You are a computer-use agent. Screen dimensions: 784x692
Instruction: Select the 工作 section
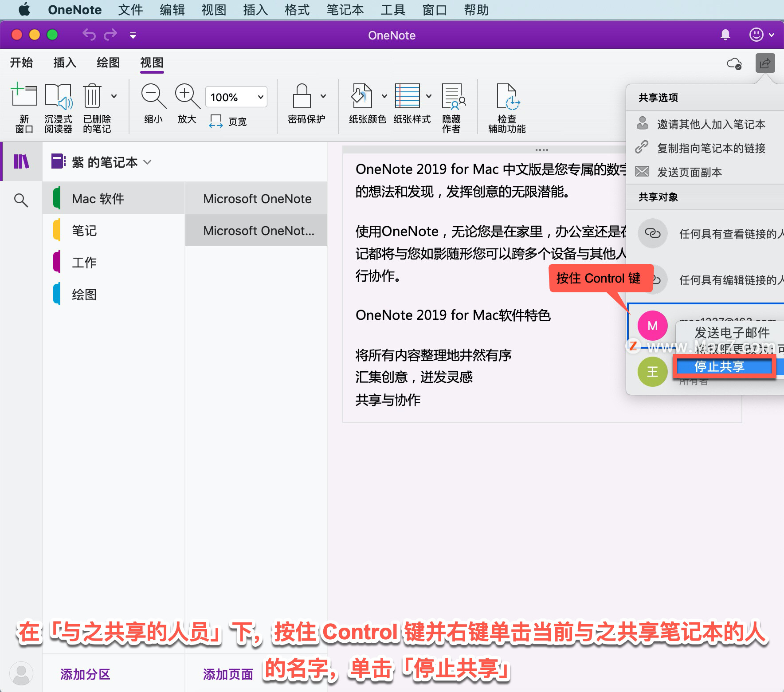coord(114,262)
